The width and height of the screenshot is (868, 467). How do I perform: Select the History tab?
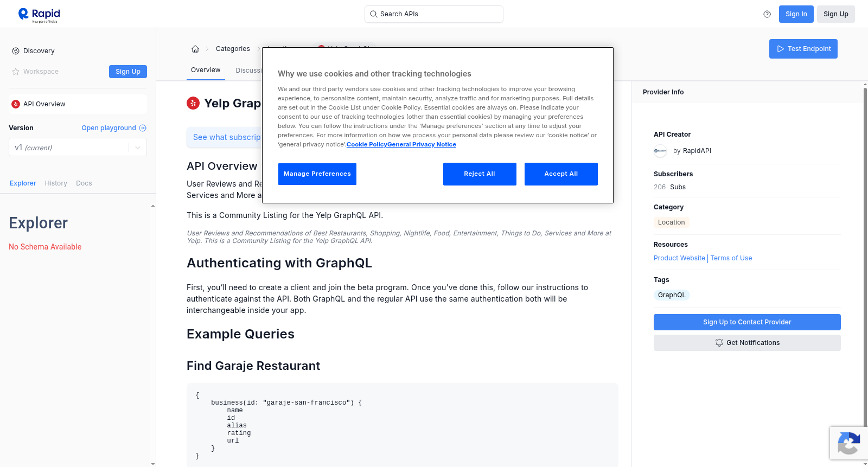click(x=56, y=183)
